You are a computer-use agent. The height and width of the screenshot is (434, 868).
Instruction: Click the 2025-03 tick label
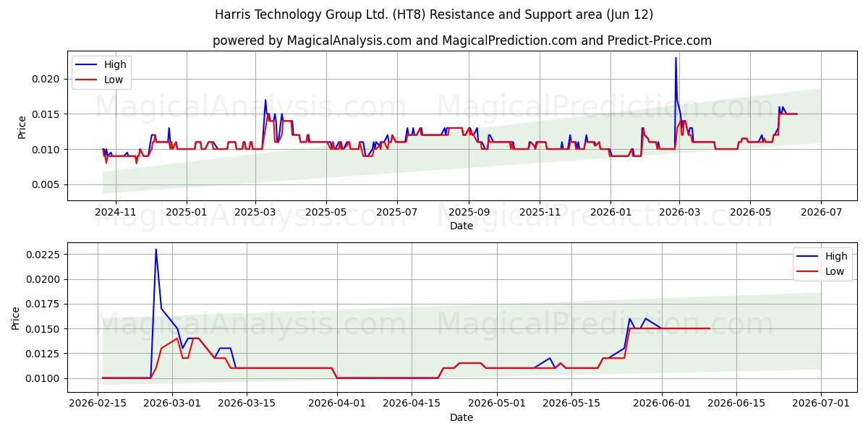(x=255, y=212)
